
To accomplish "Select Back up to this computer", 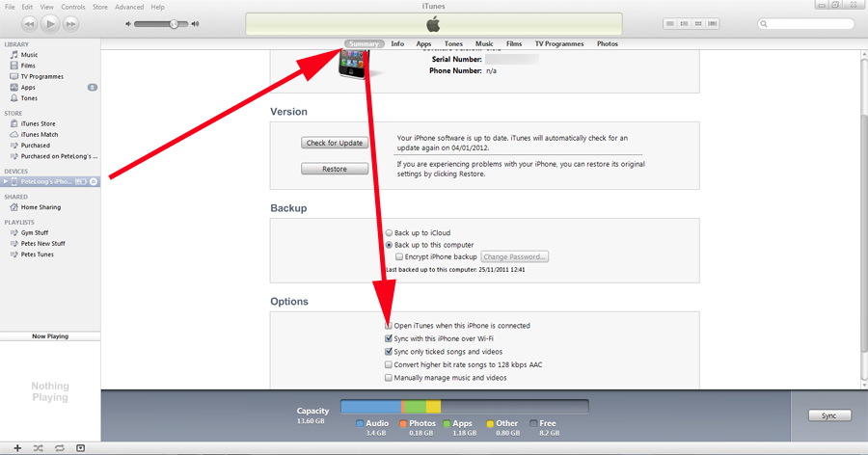I will tap(390, 245).
